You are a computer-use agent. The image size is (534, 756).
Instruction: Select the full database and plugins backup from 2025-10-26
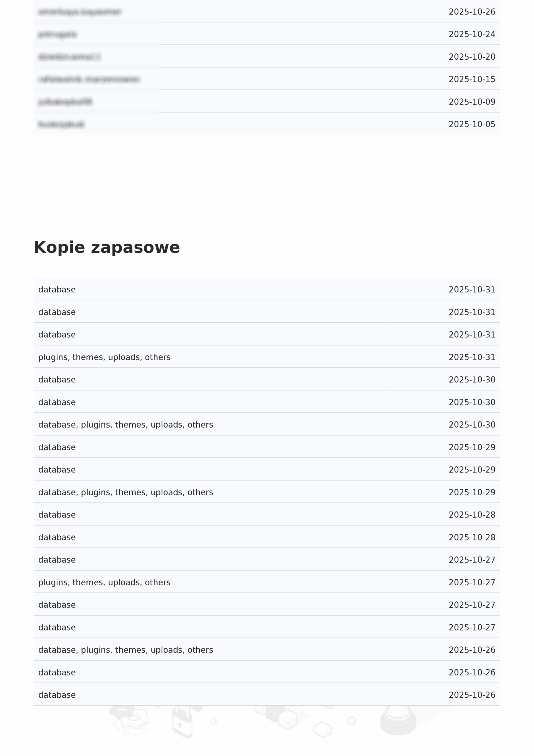coord(126,650)
